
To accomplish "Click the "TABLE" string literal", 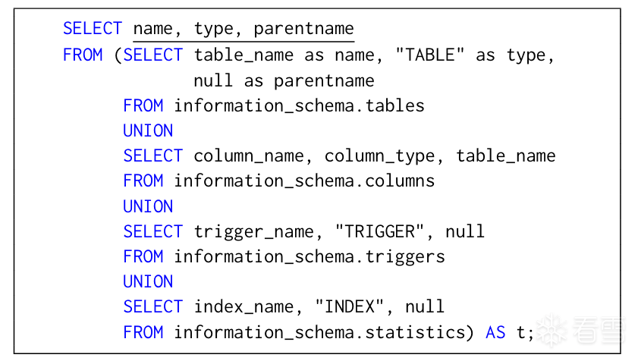I will (430, 55).
